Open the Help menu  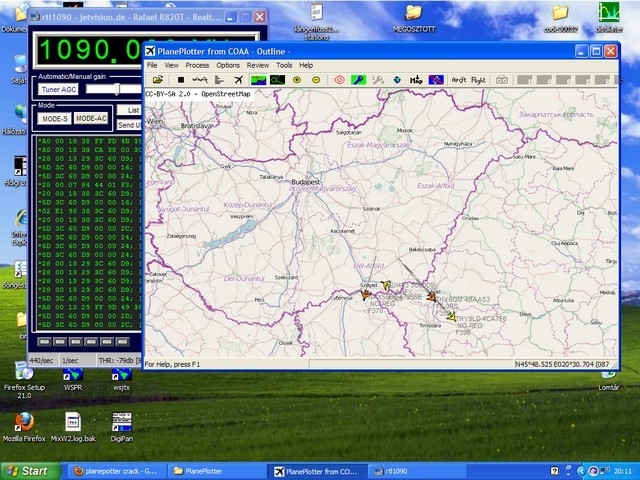coord(306,65)
